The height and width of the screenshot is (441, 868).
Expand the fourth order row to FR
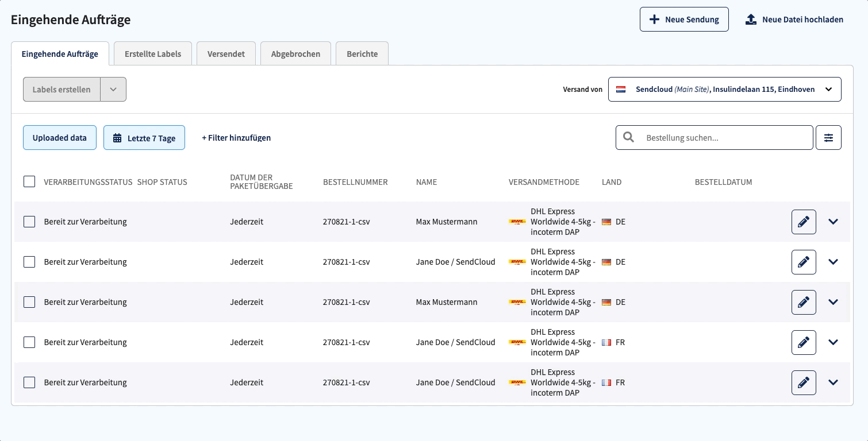coord(834,342)
